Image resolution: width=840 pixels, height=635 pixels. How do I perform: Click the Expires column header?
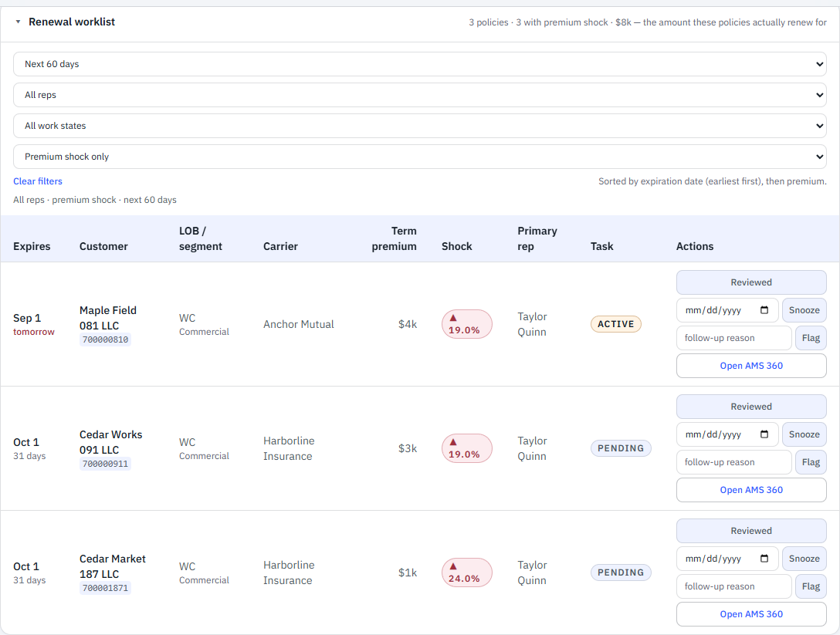pyautogui.click(x=32, y=246)
